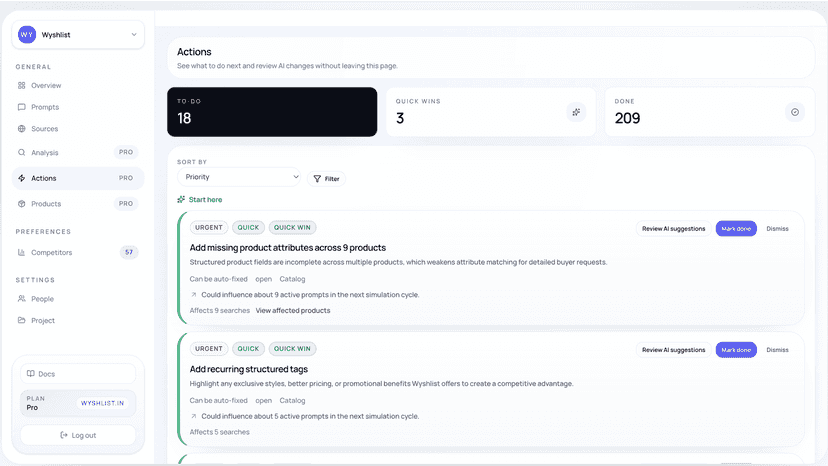Image resolution: width=828 pixels, height=466 pixels.
Task: Click the Start here sparkle icon
Action: tap(181, 199)
